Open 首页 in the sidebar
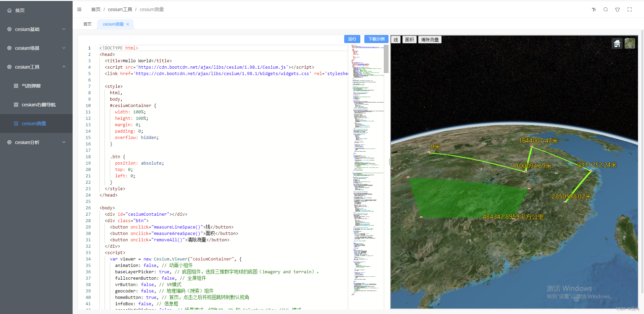The height and width of the screenshot is (314, 644). (x=36, y=10)
